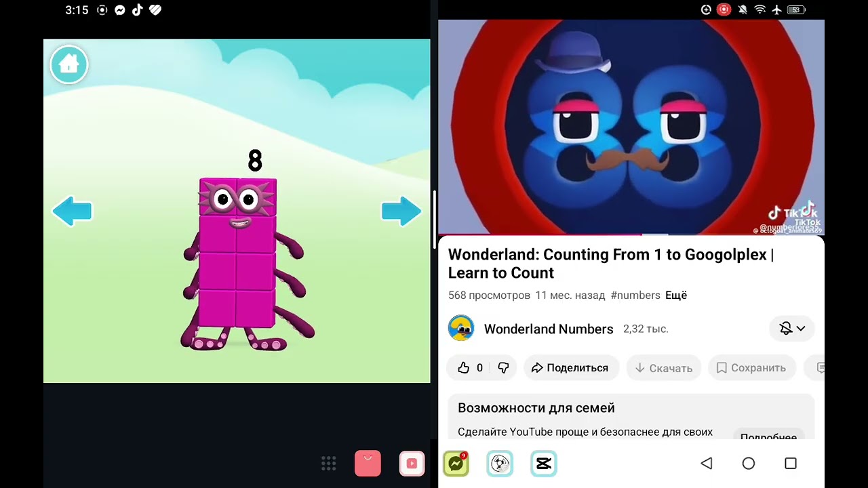Open the Wonderland Numbers channel name
Image resolution: width=868 pixels, height=488 pixels.
tap(549, 329)
